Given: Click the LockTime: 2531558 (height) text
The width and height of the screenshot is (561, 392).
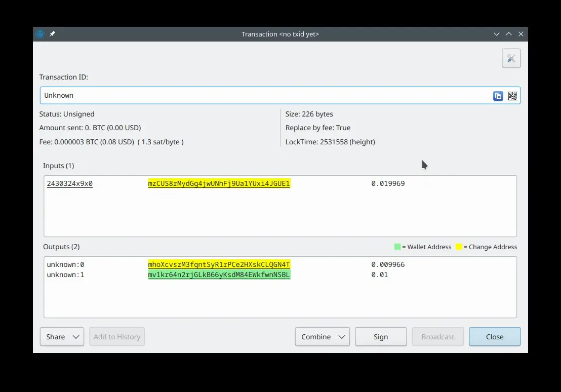Looking at the screenshot, I should [x=330, y=142].
